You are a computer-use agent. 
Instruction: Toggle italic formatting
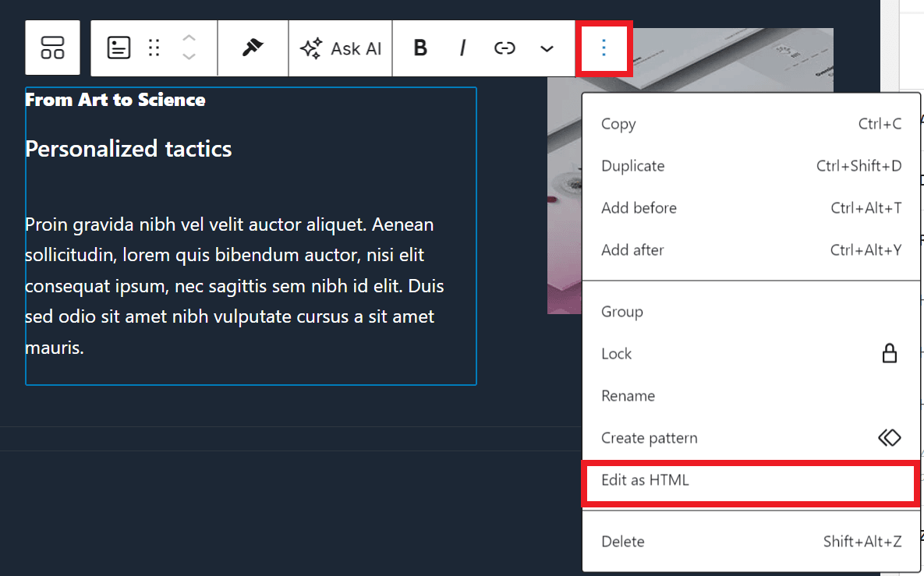[462, 48]
